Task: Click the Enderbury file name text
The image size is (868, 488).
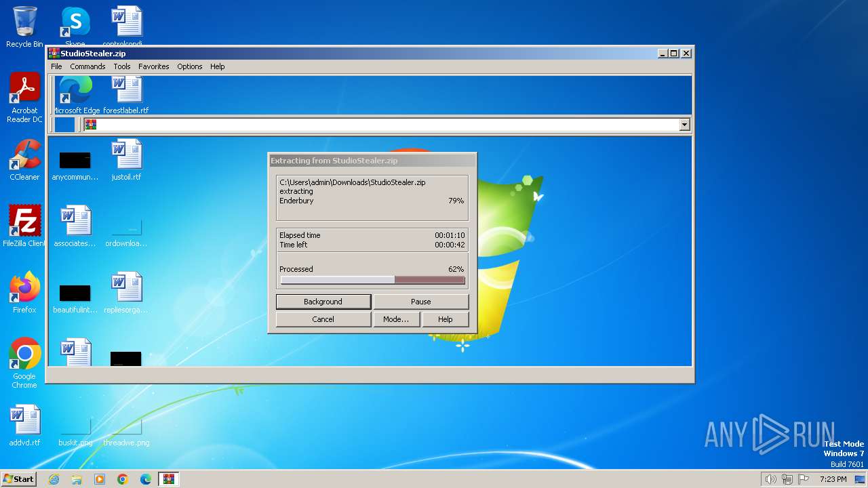Action: click(296, 201)
